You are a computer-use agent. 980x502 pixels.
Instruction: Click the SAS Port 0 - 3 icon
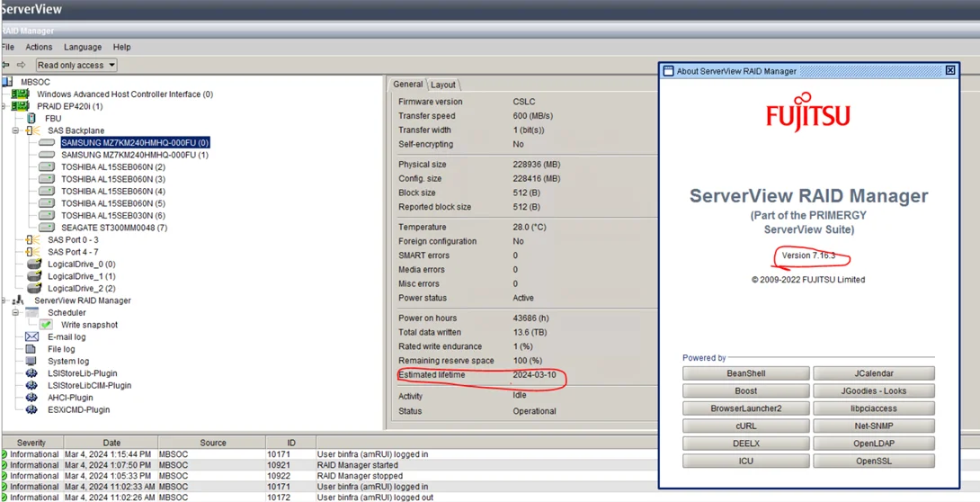(32, 239)
